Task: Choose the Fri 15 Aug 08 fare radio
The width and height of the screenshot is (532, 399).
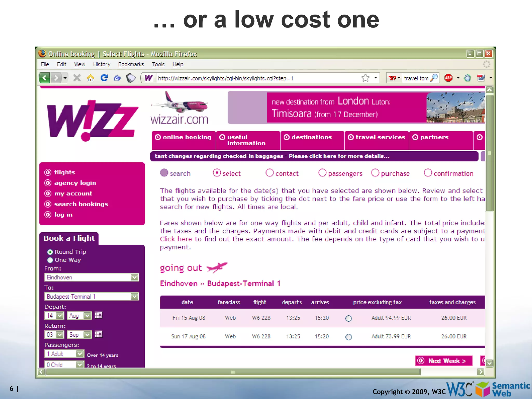Action: coord(349,318)
